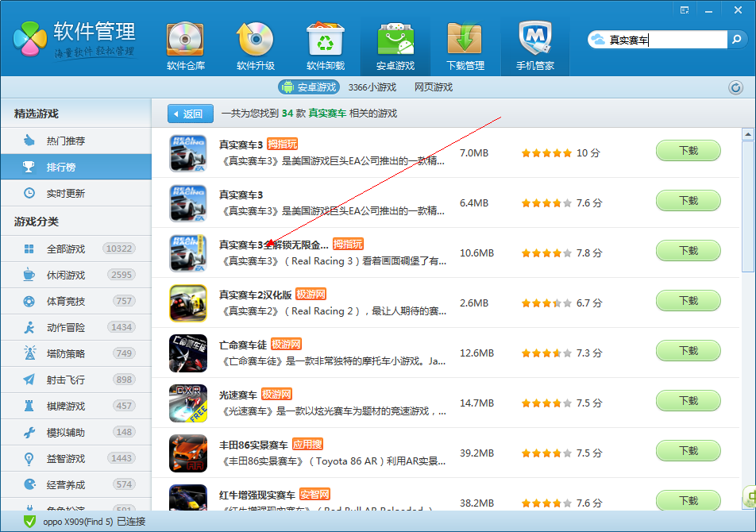Viewport: 756px width, 532px height.
Task: Select 实时更新 in the sidebar
Action: pyautogui.click(x=66, y=194)
